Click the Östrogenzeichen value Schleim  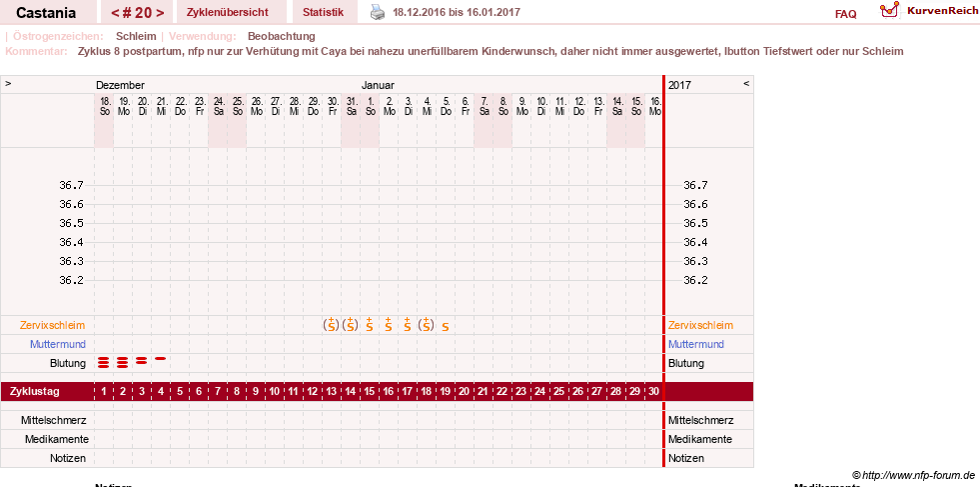tap(136, 36)
